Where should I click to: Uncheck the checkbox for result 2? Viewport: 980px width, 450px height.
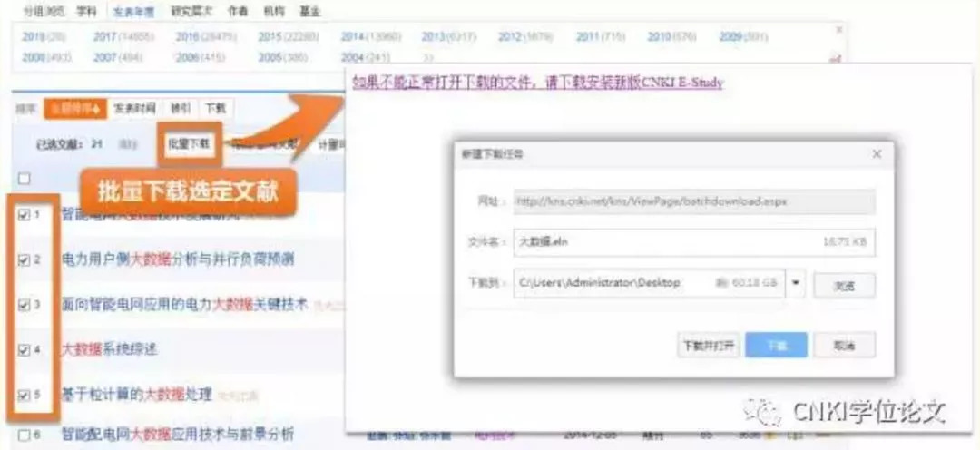click(24, 259)
